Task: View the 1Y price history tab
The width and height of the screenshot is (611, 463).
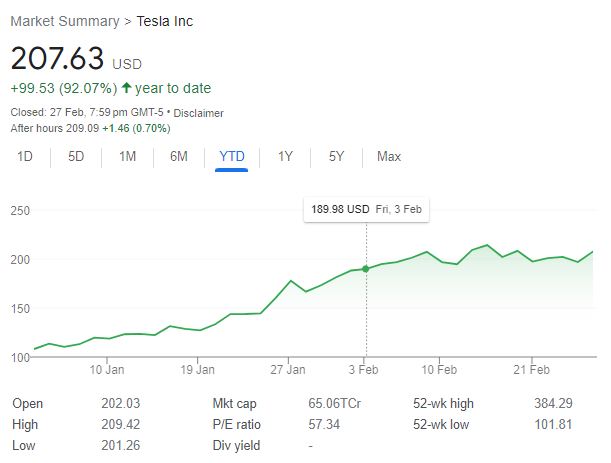Action: [285, 156]
